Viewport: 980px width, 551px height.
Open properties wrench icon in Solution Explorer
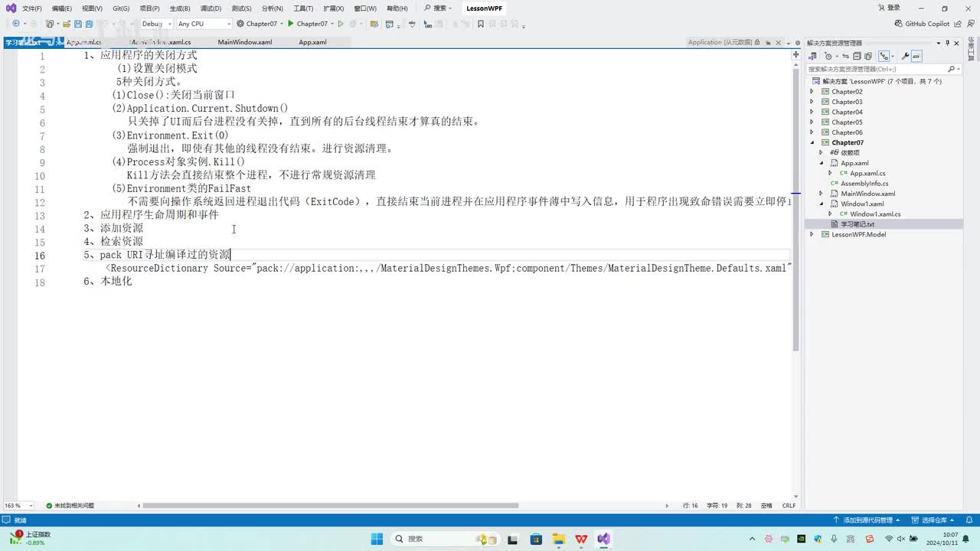pyautogui.click(x=905, y=56)
